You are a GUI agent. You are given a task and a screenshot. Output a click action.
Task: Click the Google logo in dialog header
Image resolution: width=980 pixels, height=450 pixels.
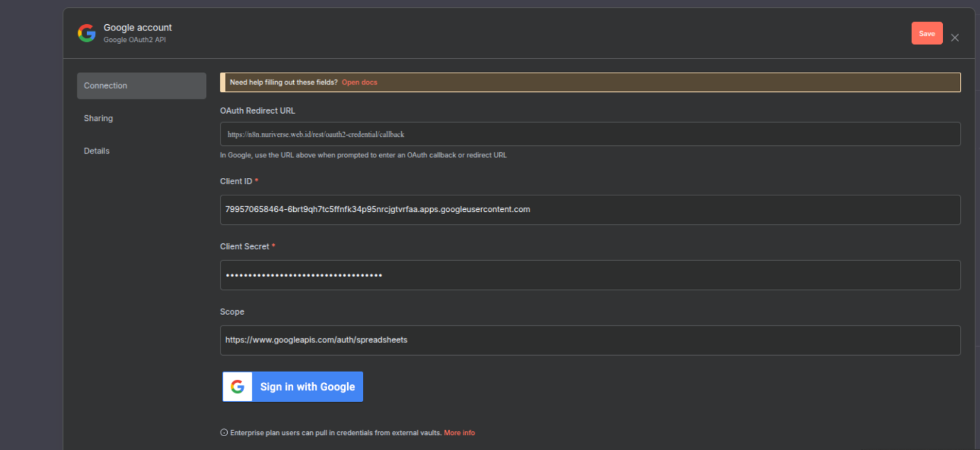[87, 33]
